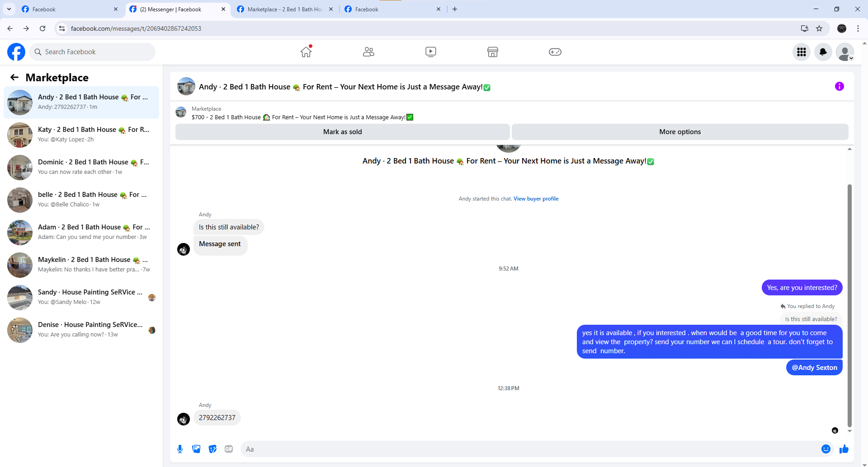
Task: Open Chrome profile avatar
Action: click(842, 28)
